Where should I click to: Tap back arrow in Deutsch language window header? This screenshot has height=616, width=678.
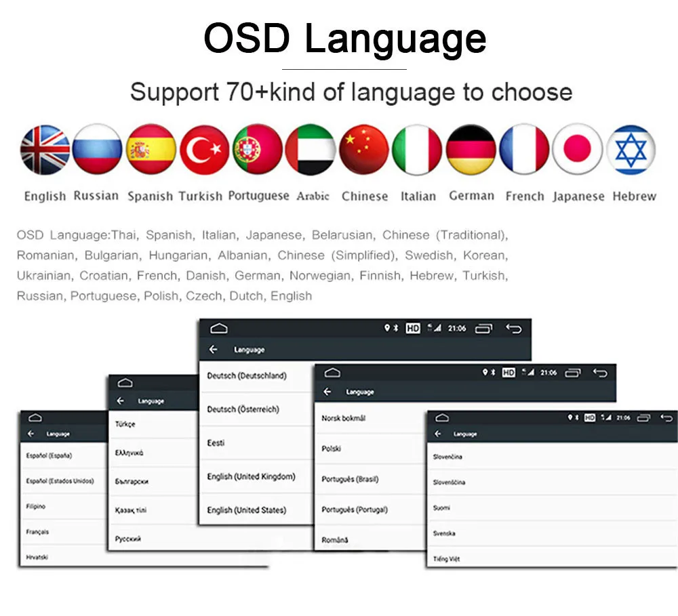pyautogui.click(x=213, y=349)
